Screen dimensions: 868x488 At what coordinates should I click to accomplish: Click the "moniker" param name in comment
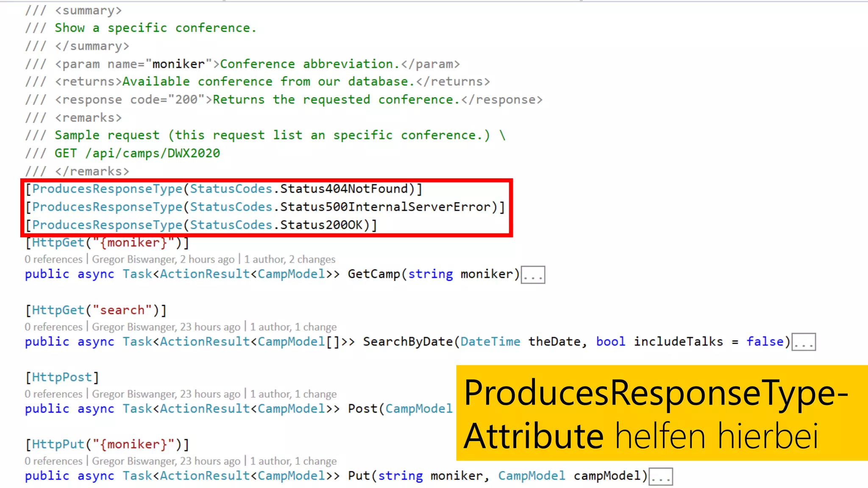click(179, 64)
